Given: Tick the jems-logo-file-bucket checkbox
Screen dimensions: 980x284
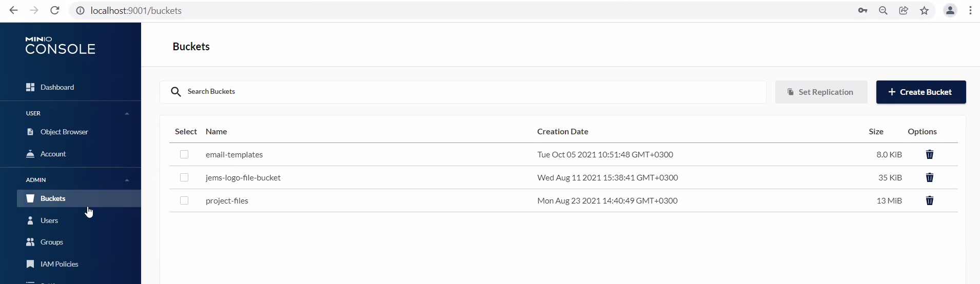Looking at the screenshot, I should click(x=184, y=177).
